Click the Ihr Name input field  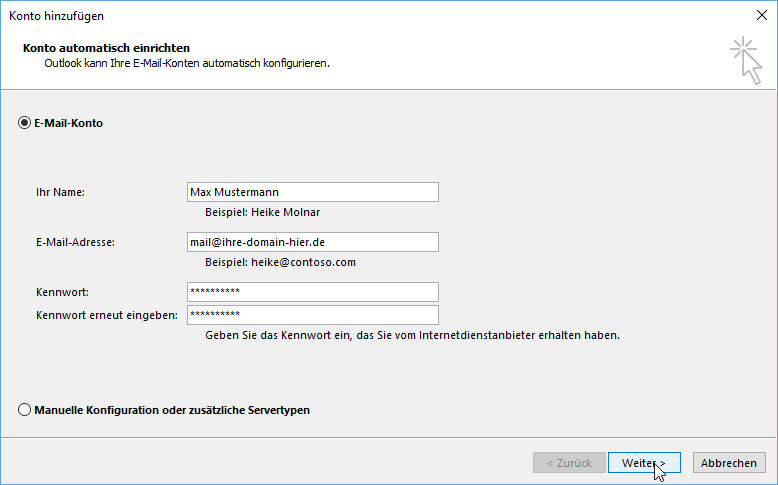(312, 192)
